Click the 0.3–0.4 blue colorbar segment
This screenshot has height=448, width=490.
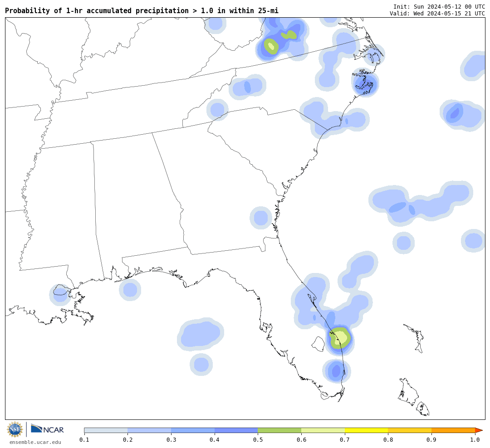pos(193,430)
